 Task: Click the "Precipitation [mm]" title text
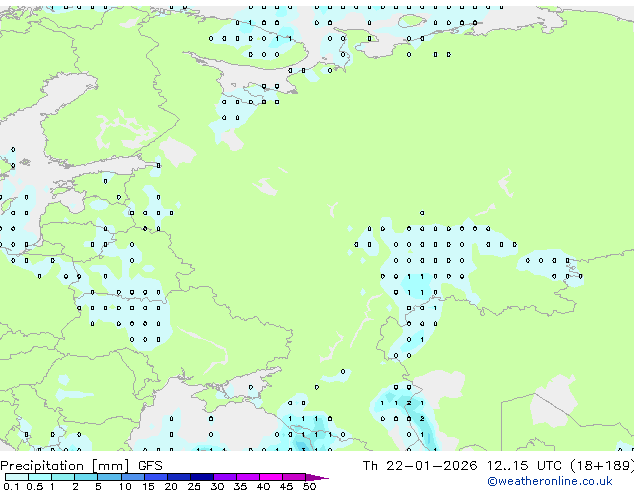[x=65, y=466]
